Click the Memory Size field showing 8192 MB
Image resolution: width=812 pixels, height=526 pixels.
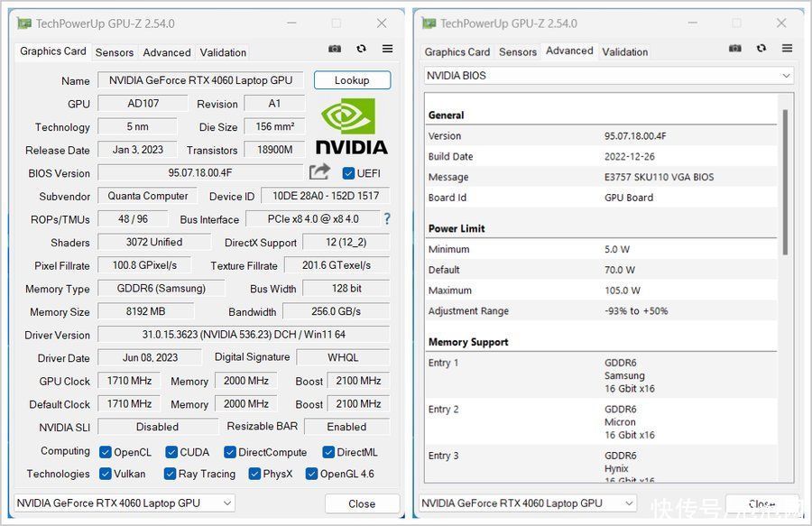coord(145,311)
